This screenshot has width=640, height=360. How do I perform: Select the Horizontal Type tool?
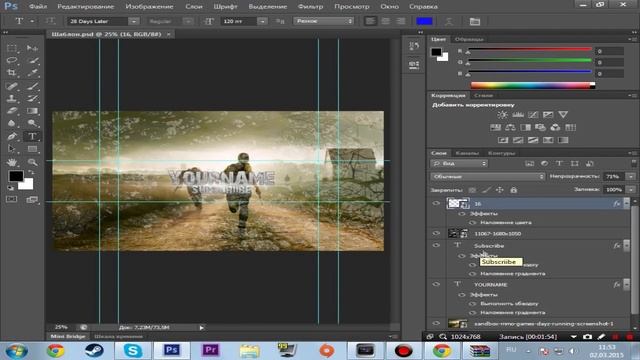pyautogui.click(x=32, y=136)
